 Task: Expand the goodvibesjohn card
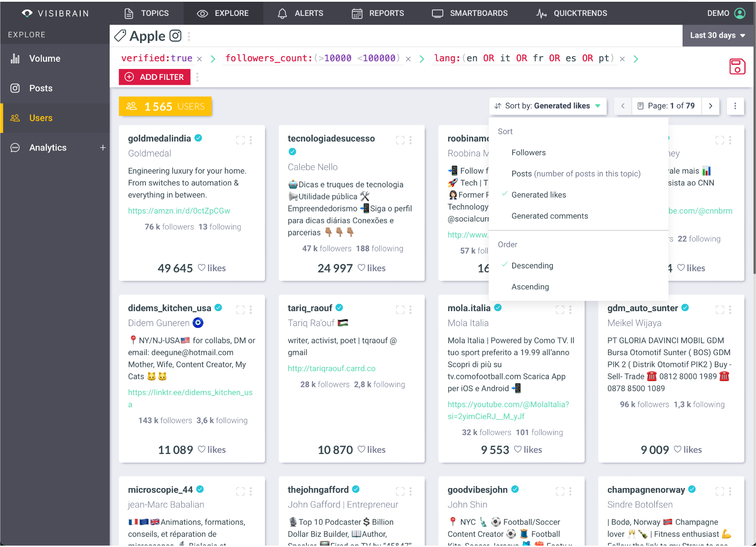click(x=560, y=491)
